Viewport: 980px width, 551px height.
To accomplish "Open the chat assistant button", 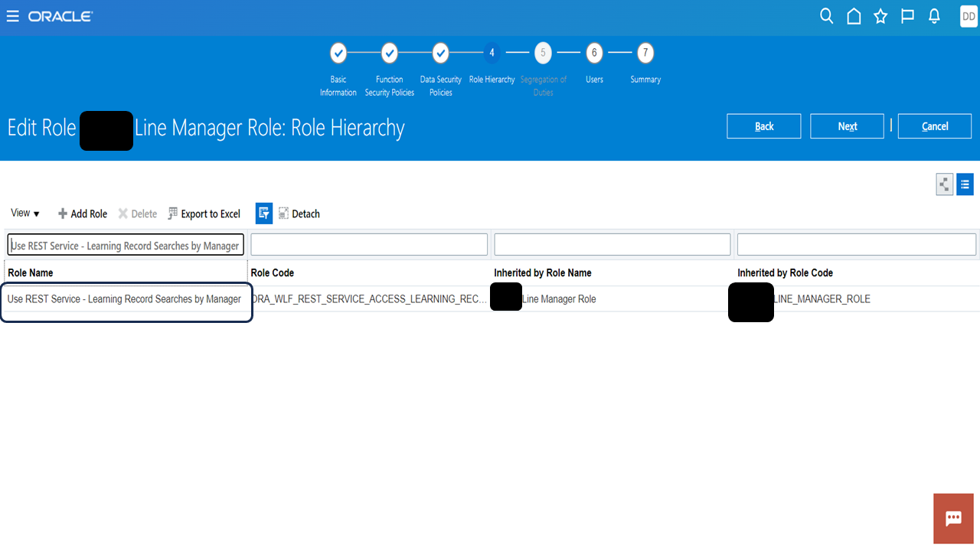I will (x=953, y=519).
